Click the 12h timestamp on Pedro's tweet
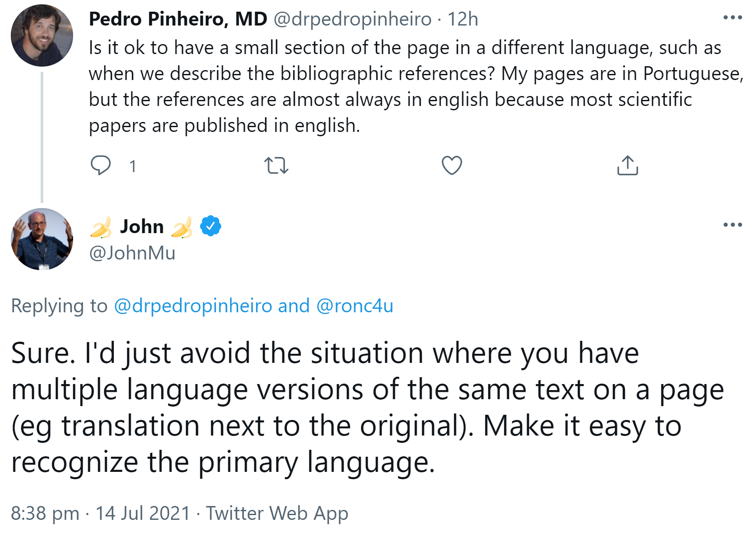Screen dimensions: 756x535 463,19
